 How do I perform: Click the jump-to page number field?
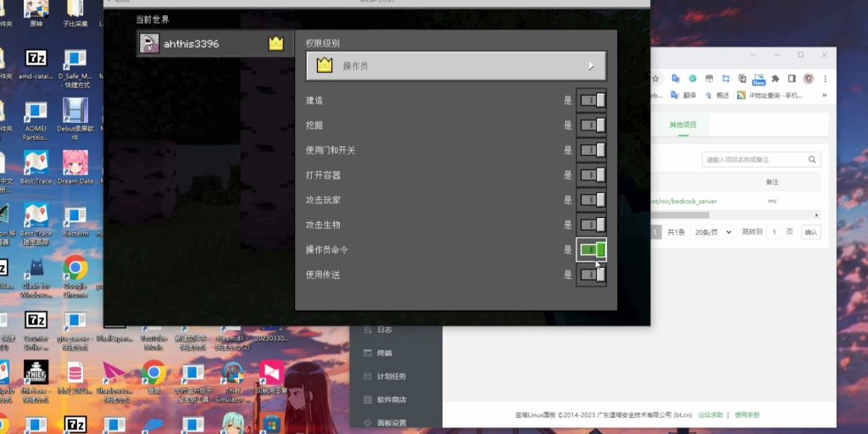[x=774, y=232]
